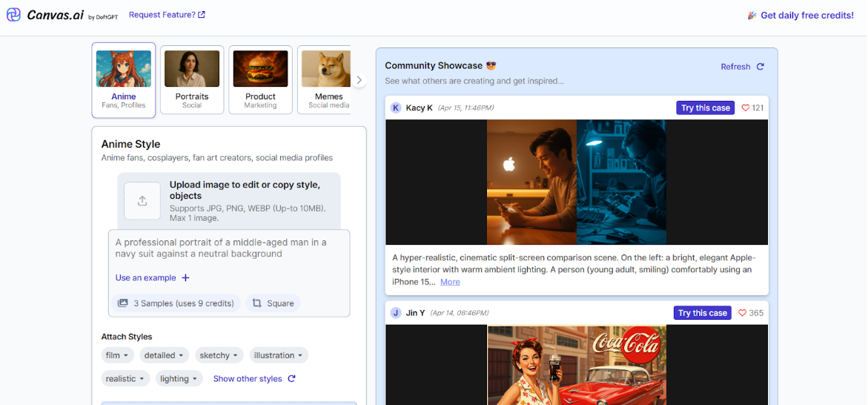Change the 3 Samples count setting
The height and width of the screenshot is (405, 868).
point(176,303)
